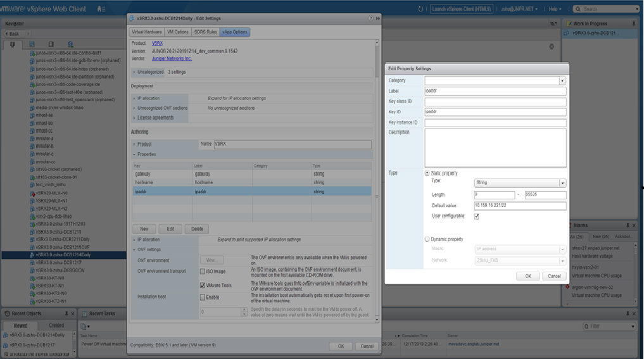The height and width of the screenshot is (359, 644).
Task: Open the Networking navigator tab icon
Action: 70,44
